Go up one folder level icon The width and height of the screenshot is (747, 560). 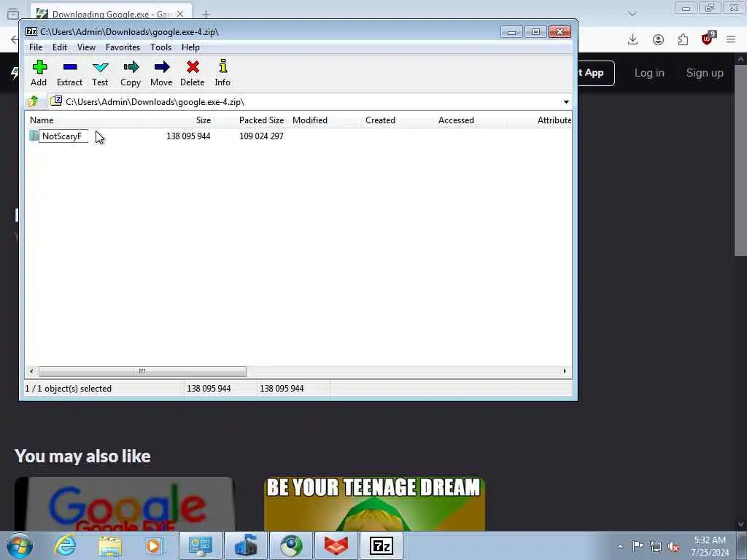tap(34, 101)
